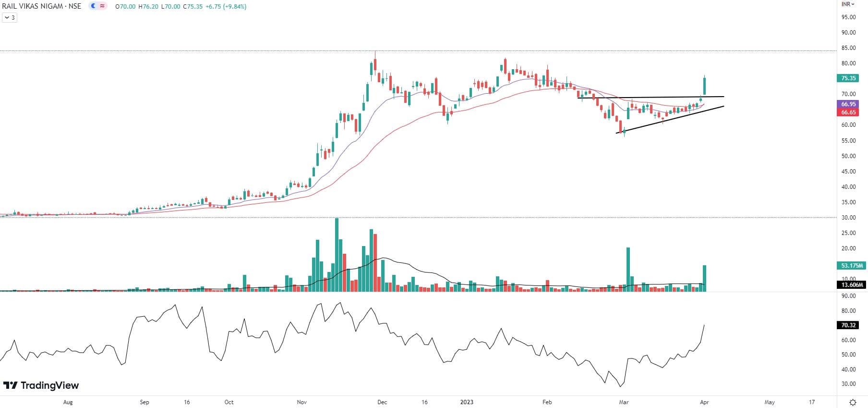The height and width of the screenshot is (408, 868).
Task: Click the 13.606M volume average label
Action: tap(852, 285)
